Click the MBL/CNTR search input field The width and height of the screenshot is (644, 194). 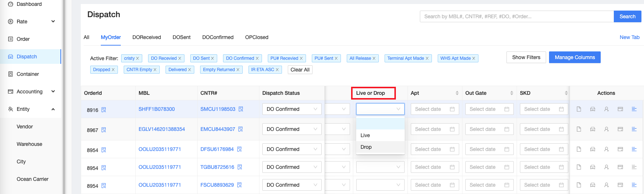tap(517, 16)
